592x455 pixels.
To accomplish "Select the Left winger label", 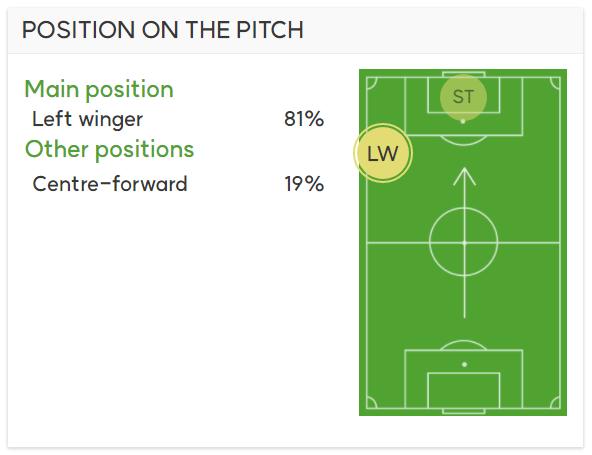I will (88, 119).
